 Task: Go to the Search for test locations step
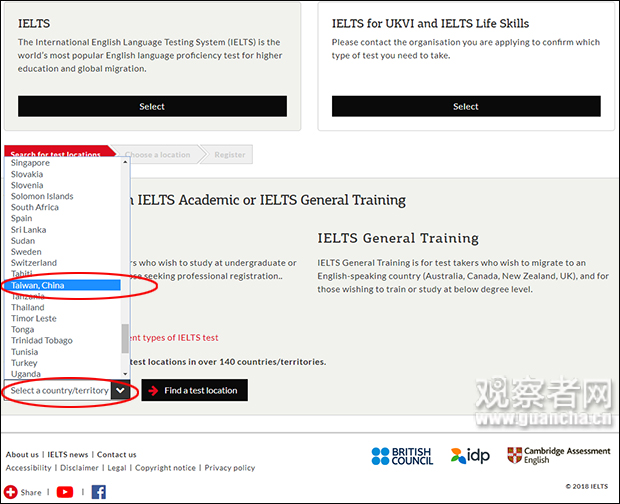59,151
